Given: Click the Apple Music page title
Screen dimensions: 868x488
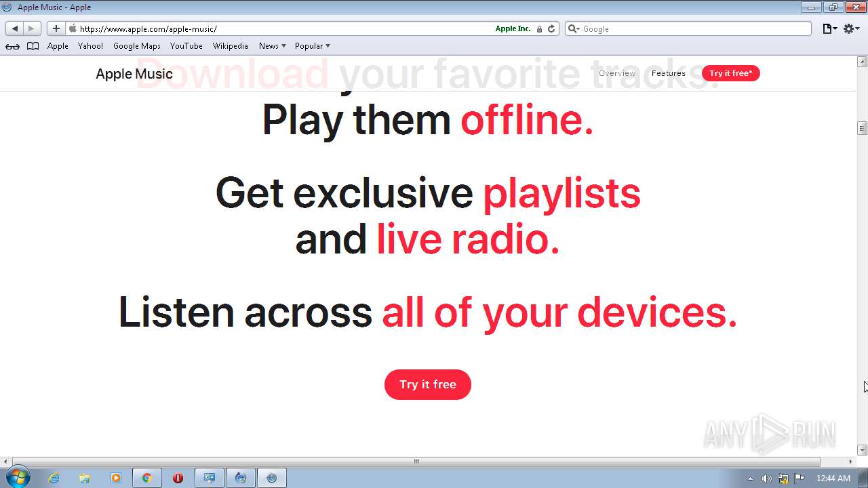Looking at the screenshot, I should tap(134, 73).
